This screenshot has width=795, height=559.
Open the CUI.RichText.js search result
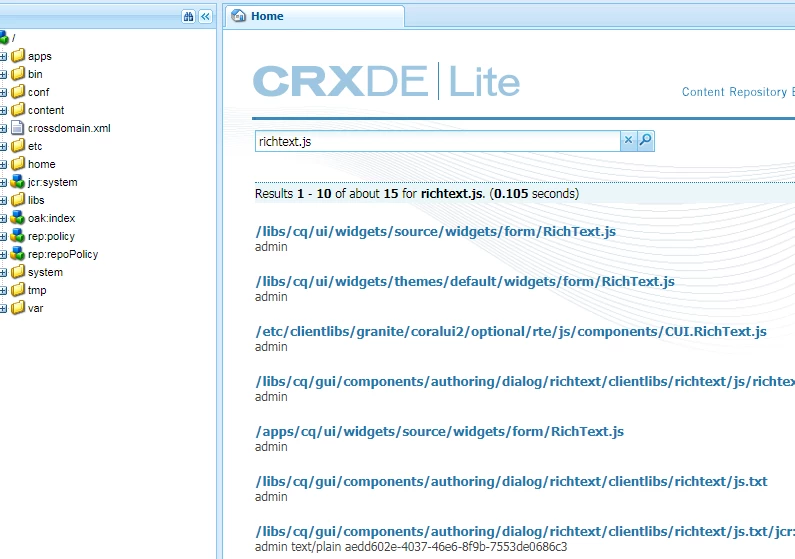click(511, 332)
